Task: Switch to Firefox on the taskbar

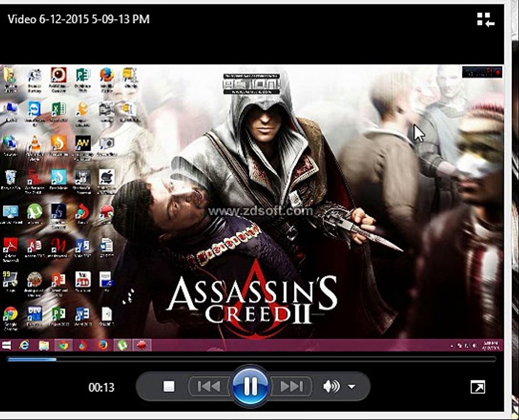Action: point(103,345)
